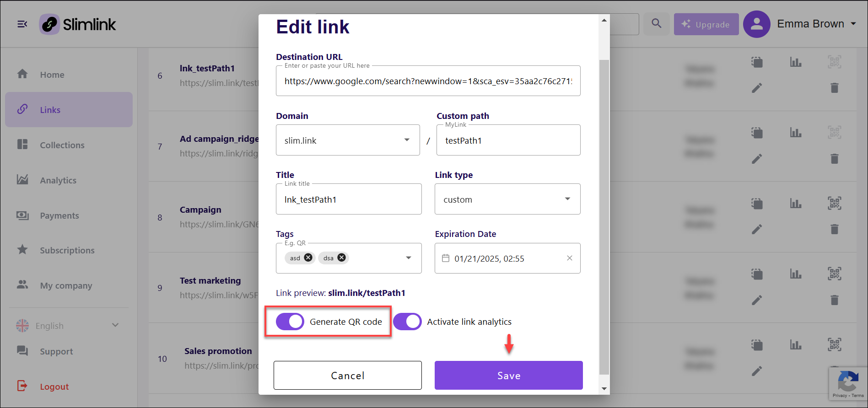
Task: Copy link icon for lnk_testPath1 row
Action: (x=757, y=62)
